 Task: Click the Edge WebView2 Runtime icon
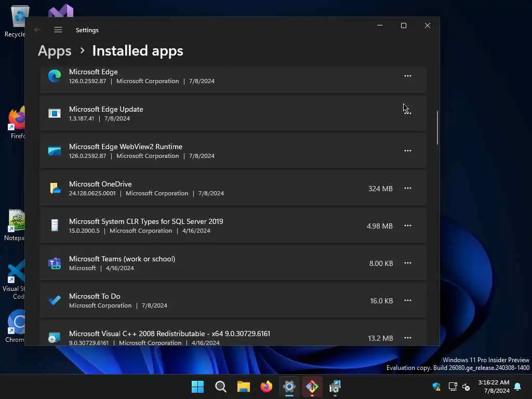55,151
